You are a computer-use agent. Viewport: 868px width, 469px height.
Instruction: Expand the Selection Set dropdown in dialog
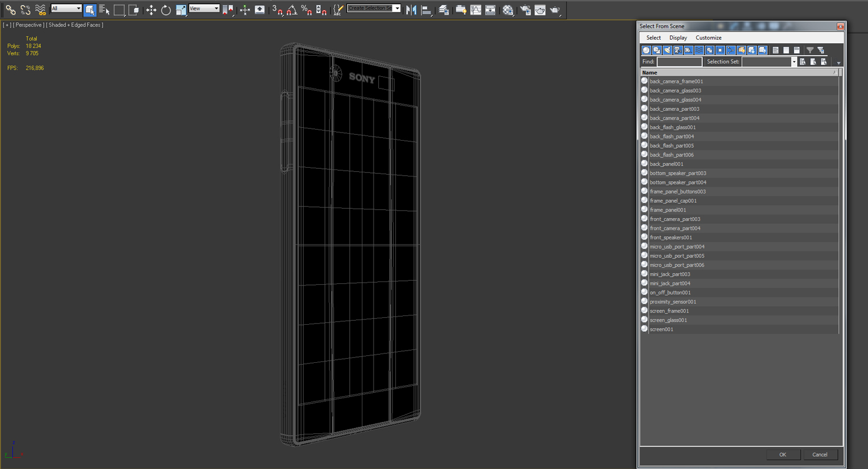tap(794, 62)
